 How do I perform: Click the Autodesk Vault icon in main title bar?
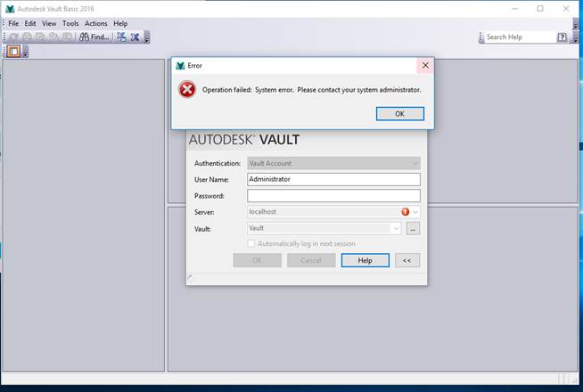coord(10,9)
